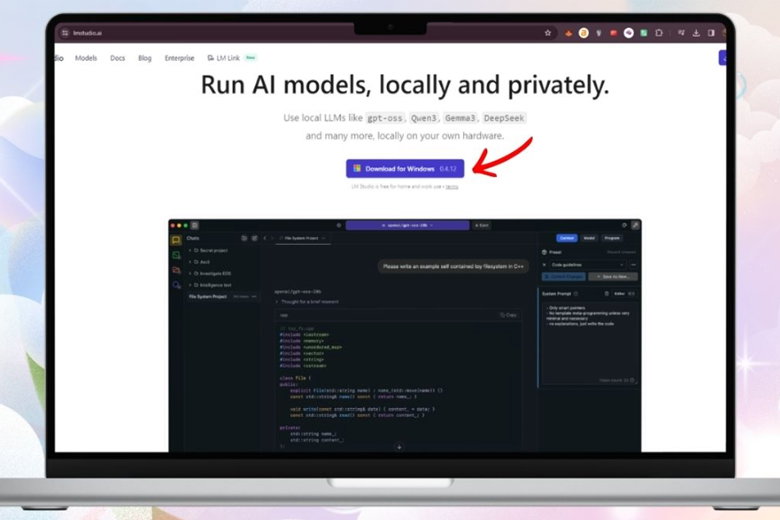This screenshot has height=520, width=780.
Task: Click the Eject button beside model selector
Action: (x=482, y=225)
